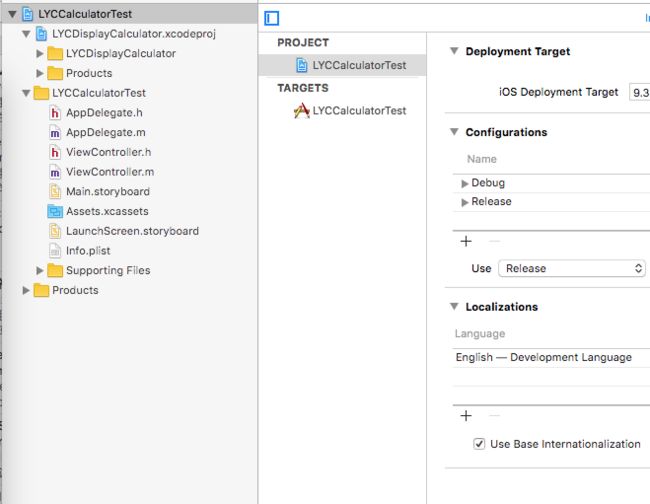
Task: Remove localization with minus button
Action: click(x=494, y=416)
